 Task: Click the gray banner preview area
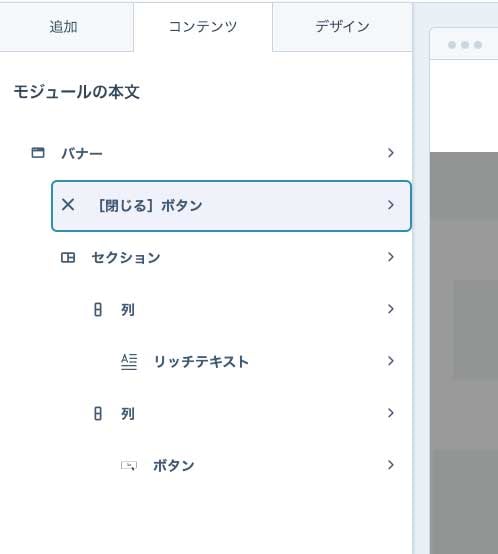tap(464, 353)
